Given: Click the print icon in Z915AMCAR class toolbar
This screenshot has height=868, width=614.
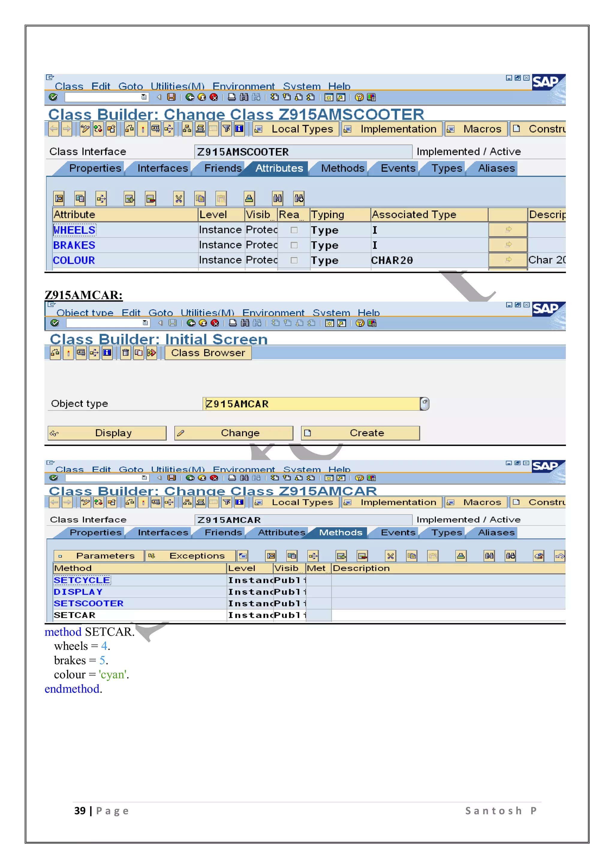Looking at the screenshot, I should [x=232, y=478].
